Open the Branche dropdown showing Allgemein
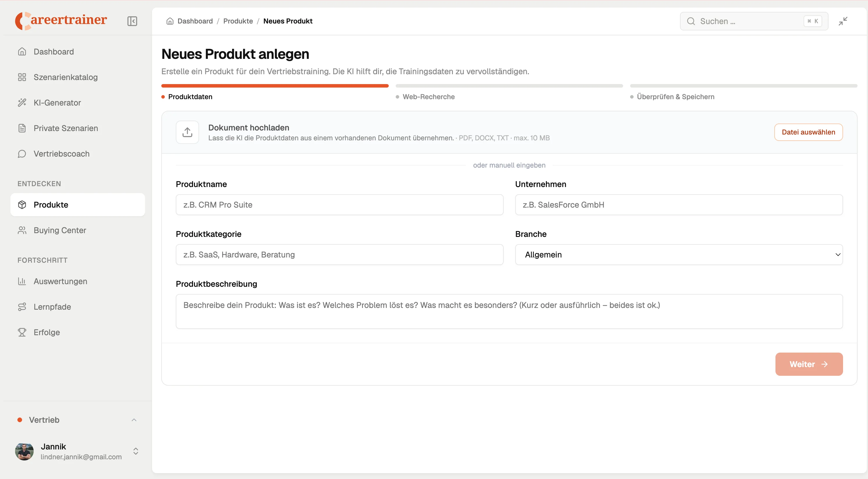 [x=679, y=255]
